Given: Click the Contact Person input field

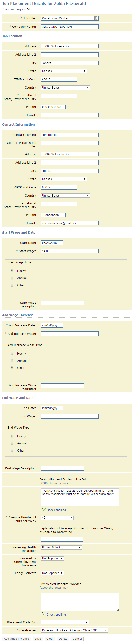Looking at the screenshot, I should click(x=70, y=135).
